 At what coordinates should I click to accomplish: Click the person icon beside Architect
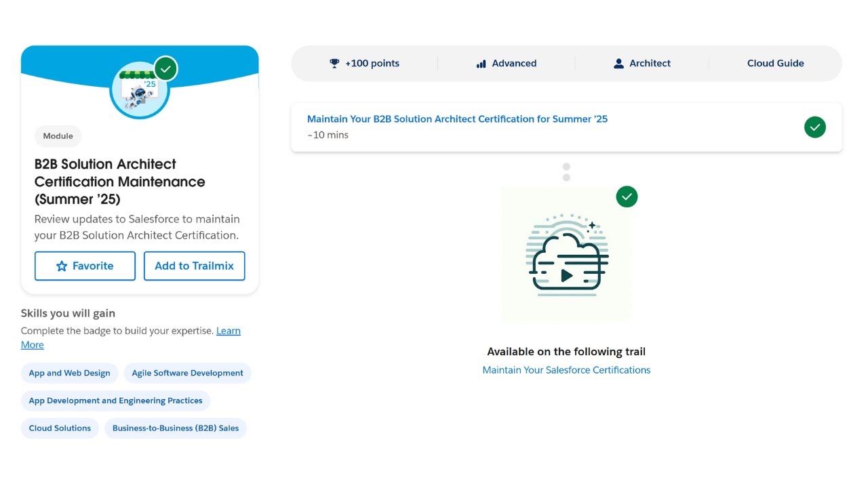coord(618,63)
